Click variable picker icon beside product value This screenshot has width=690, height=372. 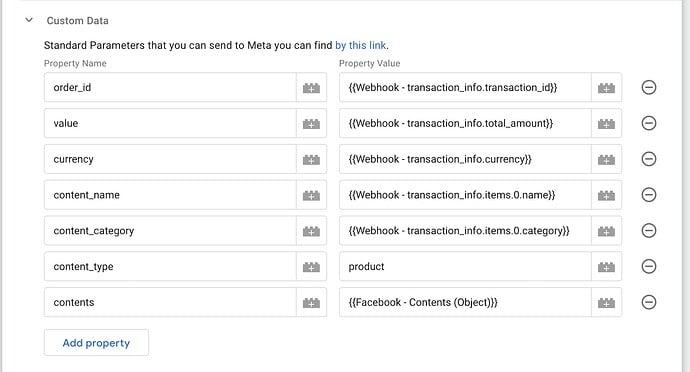(606, 266)
